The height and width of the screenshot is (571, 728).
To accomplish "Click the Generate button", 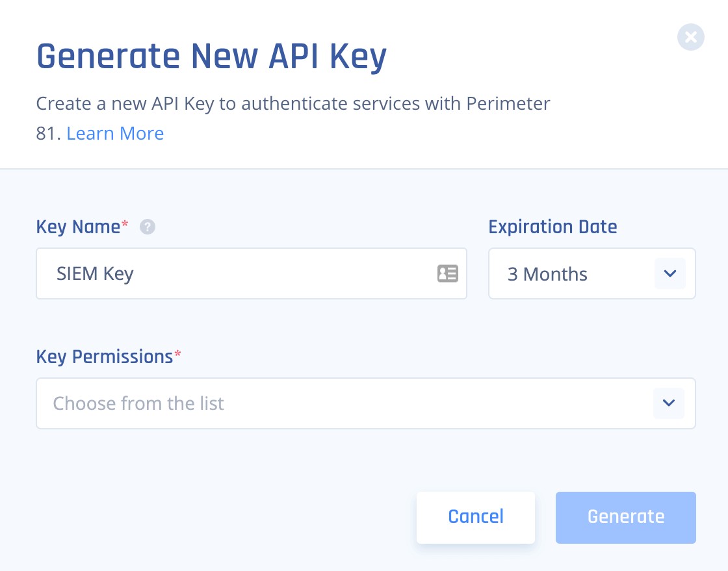I will [625, 517].
